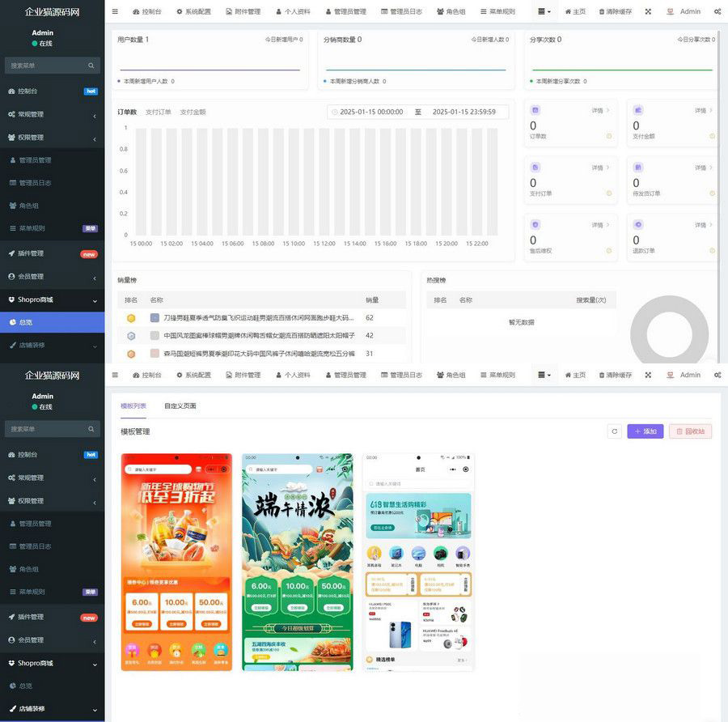The width and height of the screenshot is (728, 722).
Task: Click the yellow help icon in 待发货订单 card
Action: point(712,193)
